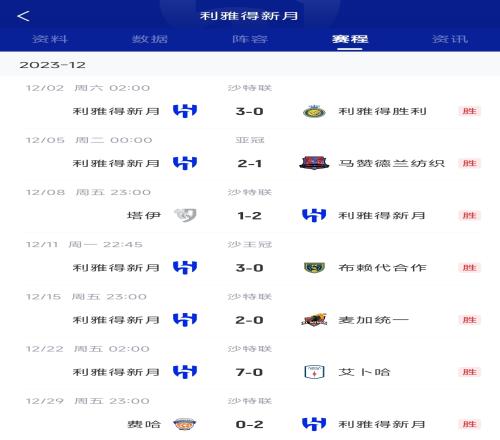The width and height of the screenshot is (500, 440).
Task: Tap the 麦加统一 team logo
Action: point(314,320)
